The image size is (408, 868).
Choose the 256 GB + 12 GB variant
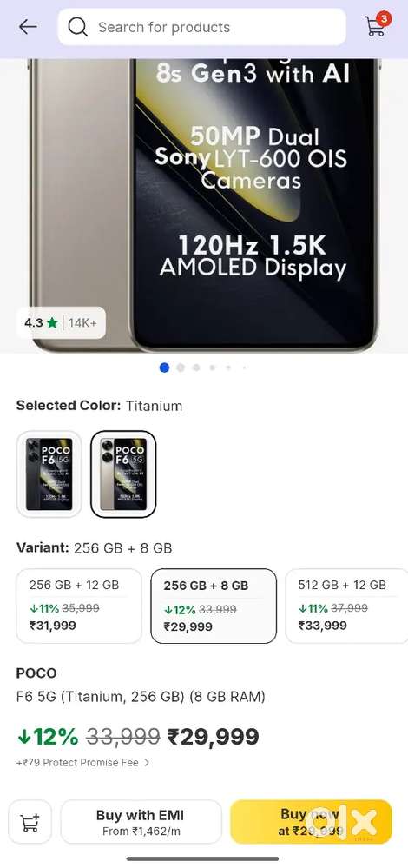pyautogui.click(x=79, y=606)
